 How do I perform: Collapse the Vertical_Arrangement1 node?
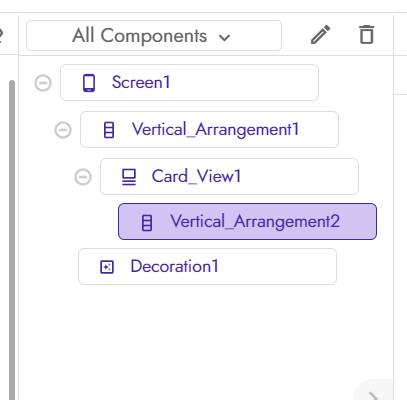[x=63, y=130]
